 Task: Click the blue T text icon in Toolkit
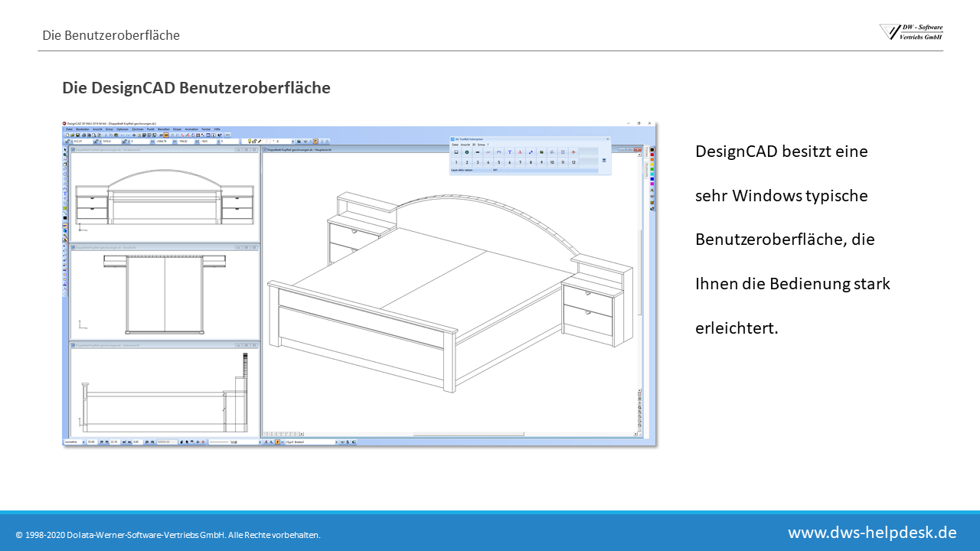(510, 152)
